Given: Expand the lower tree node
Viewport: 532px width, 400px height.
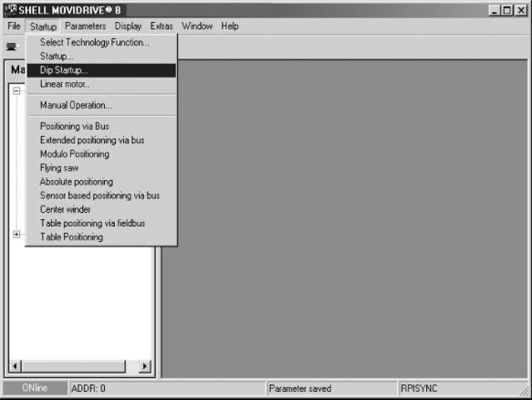Looking at the screenshot, I should tap(16, 235).
